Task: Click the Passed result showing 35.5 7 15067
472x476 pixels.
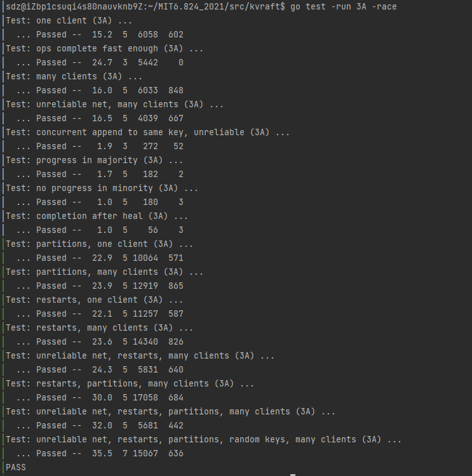Action: point(100,454)
